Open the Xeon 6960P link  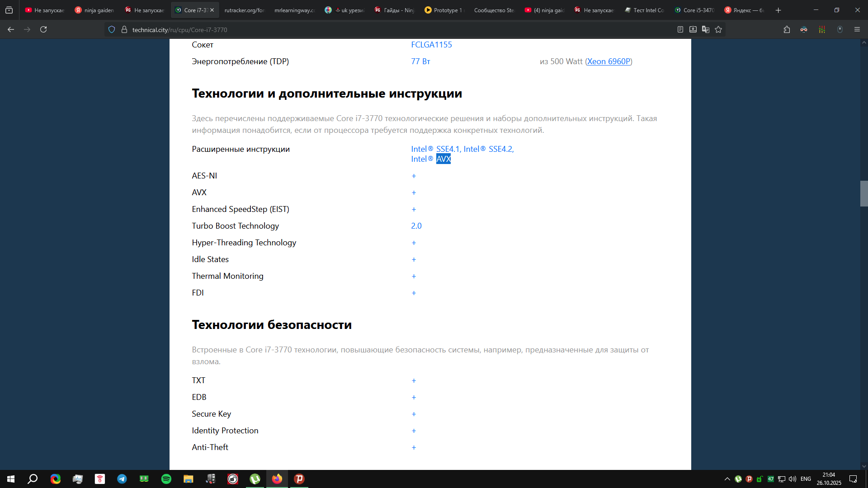point(609,61)
